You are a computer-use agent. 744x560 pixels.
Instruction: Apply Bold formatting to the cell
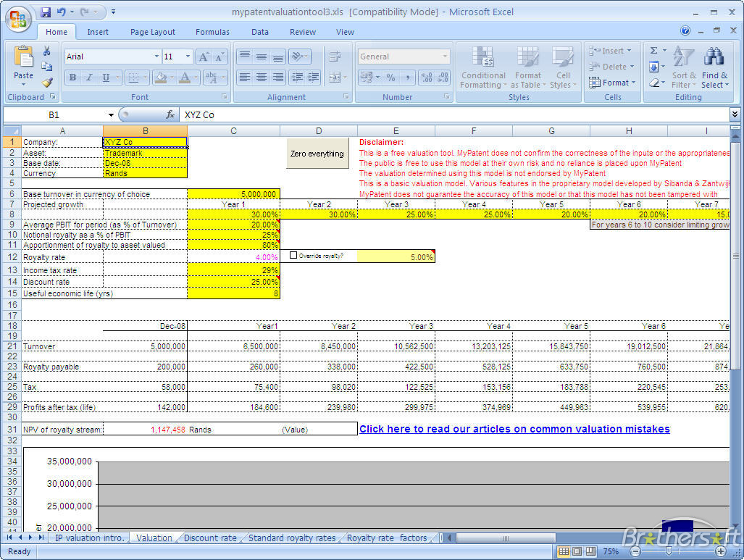72,78
